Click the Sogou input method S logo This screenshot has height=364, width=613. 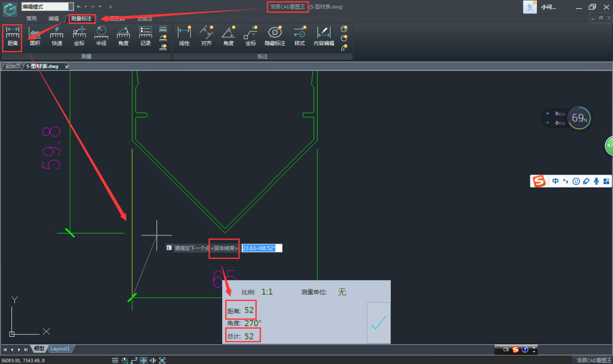click(540, 181)
